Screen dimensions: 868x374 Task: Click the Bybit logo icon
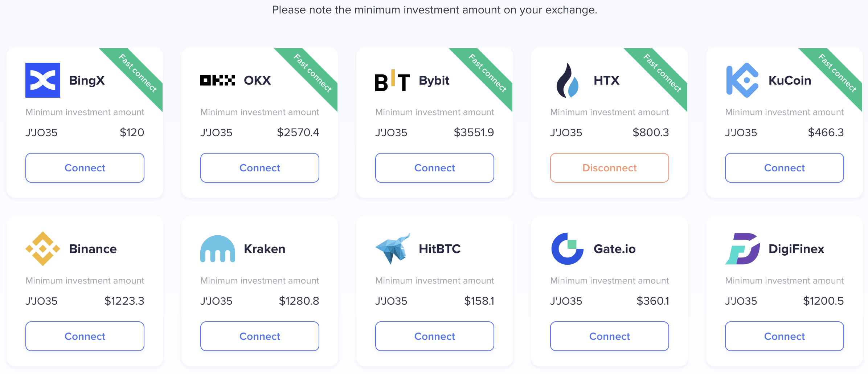pos(392,80)
